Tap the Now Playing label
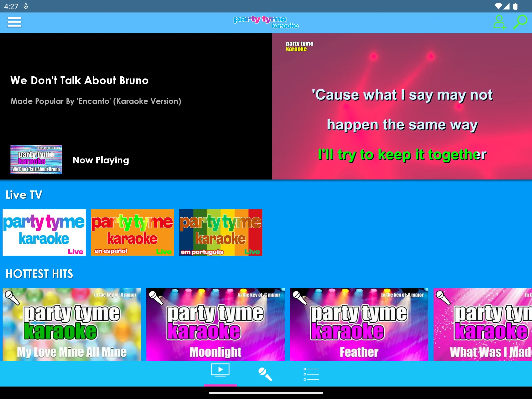532x399 pixels. click(101, 160)
